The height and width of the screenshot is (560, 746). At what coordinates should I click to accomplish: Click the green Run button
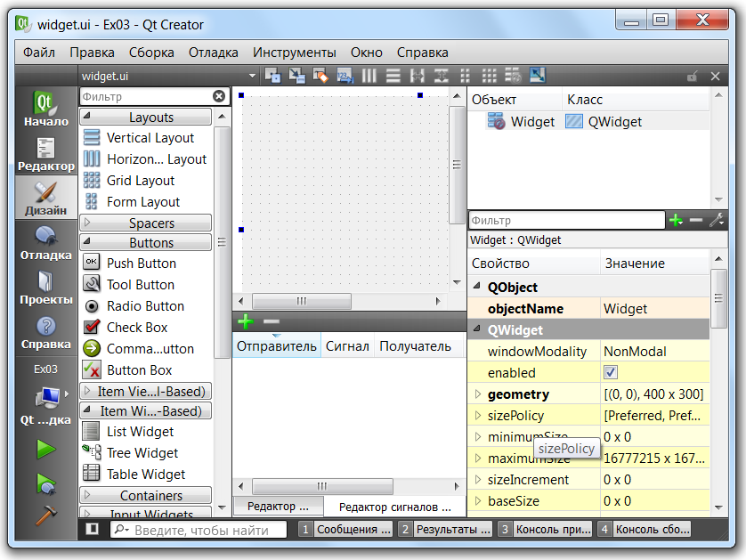45,450
